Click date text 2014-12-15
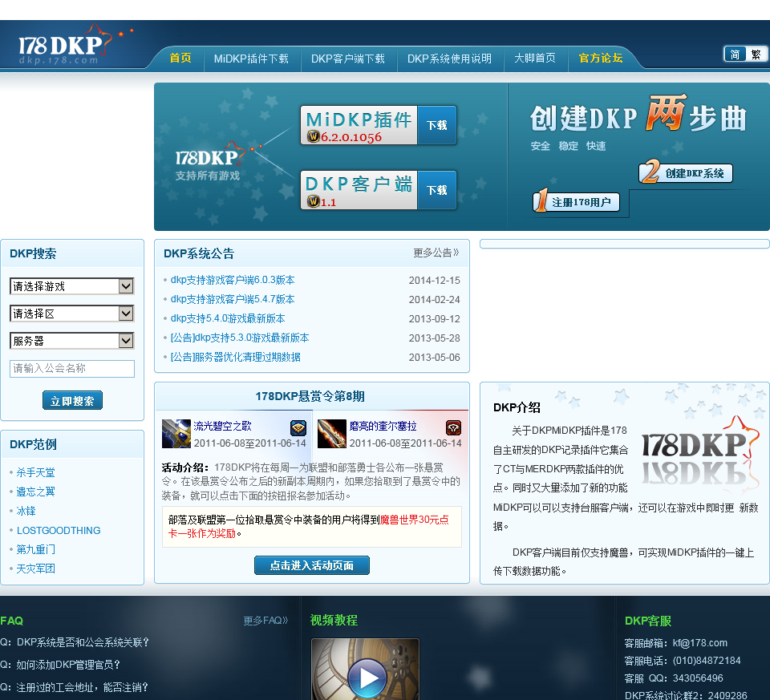 [x=434, y=281]
